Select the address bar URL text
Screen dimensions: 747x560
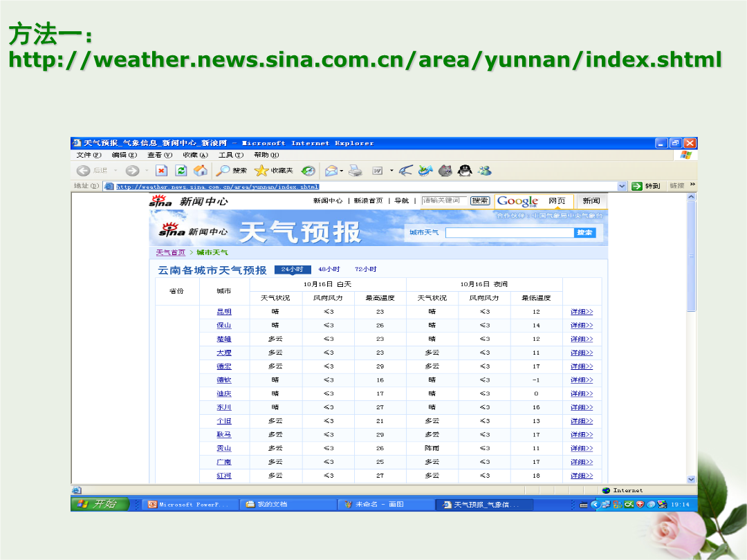pyautogui.click(x=217, y=187)
